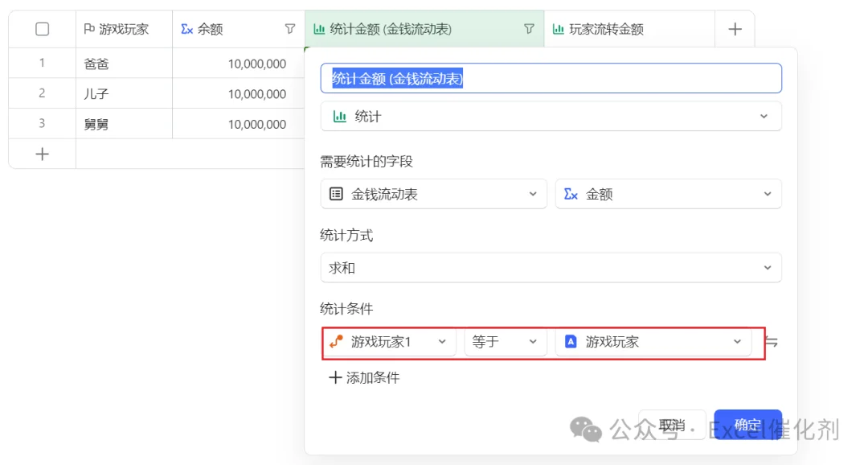Open filter icon on 统计金额 column
Image resolution: width=868 pixels, height=465 pixels.
click(529, 29)
